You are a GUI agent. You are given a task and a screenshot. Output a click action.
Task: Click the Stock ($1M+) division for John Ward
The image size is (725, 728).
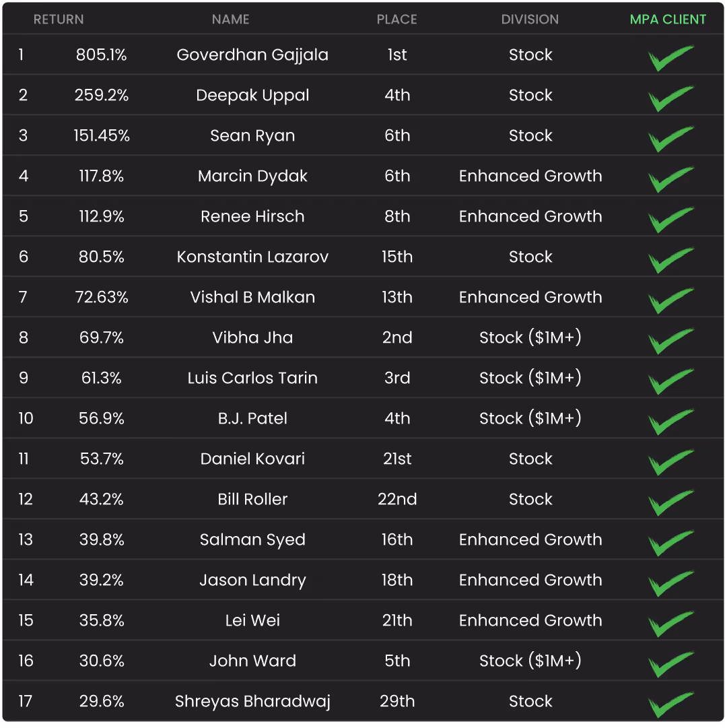pyautogui.click(x=530, y=661)
